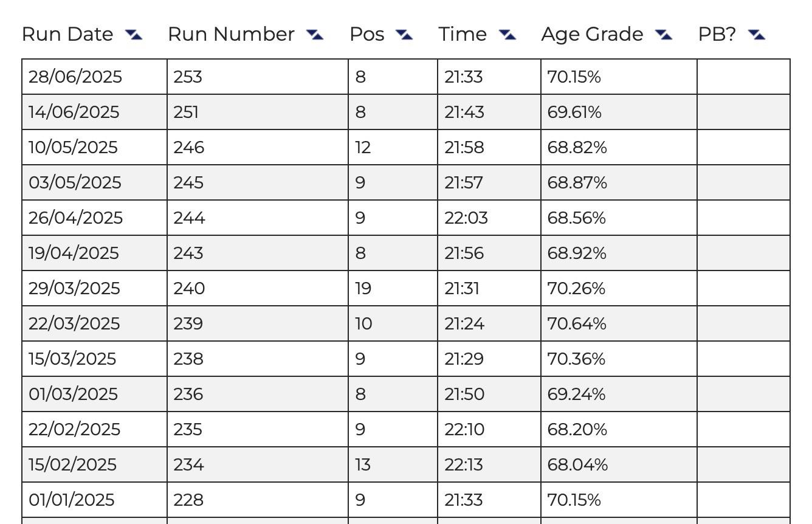The image size is (812, 524).
Task: Click the sort icon next to Run Date
Action: [x=134, y=35]
